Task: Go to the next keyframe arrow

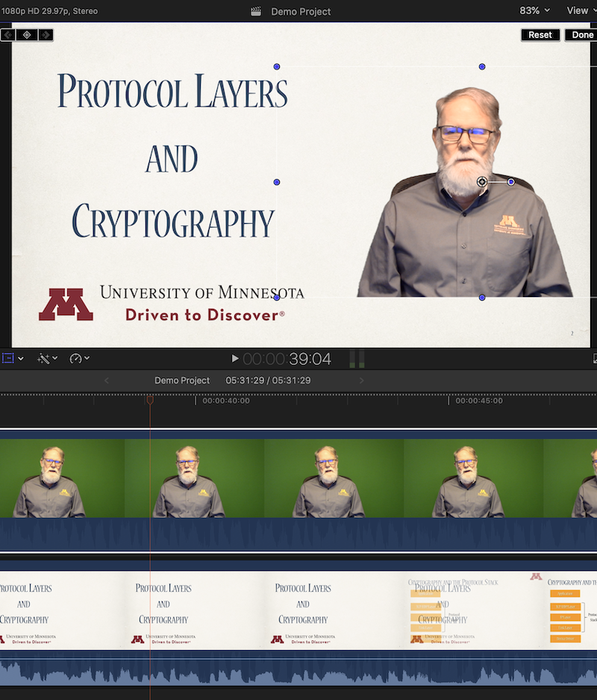Action: pyautogui.click(x=46, y=34)
